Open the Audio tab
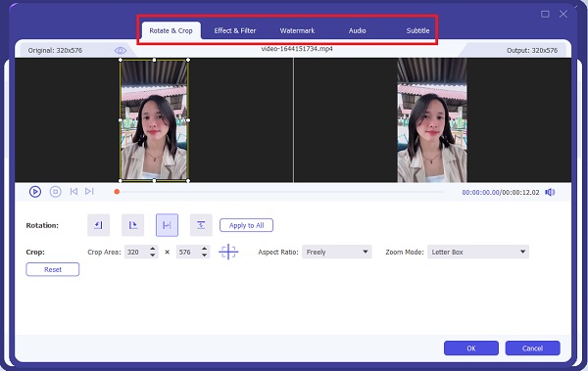 tap(358, 30)
